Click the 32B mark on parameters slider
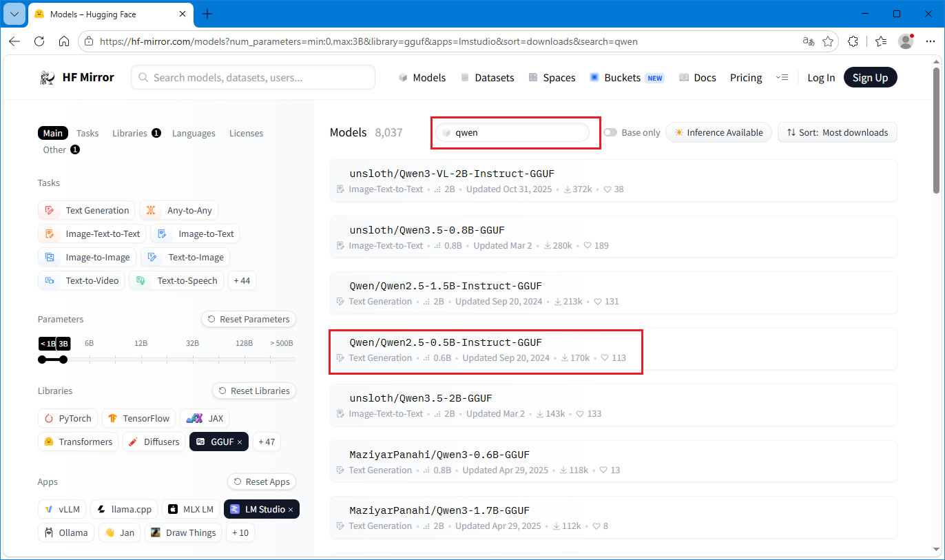945x560 pixels. coord(192,343)
